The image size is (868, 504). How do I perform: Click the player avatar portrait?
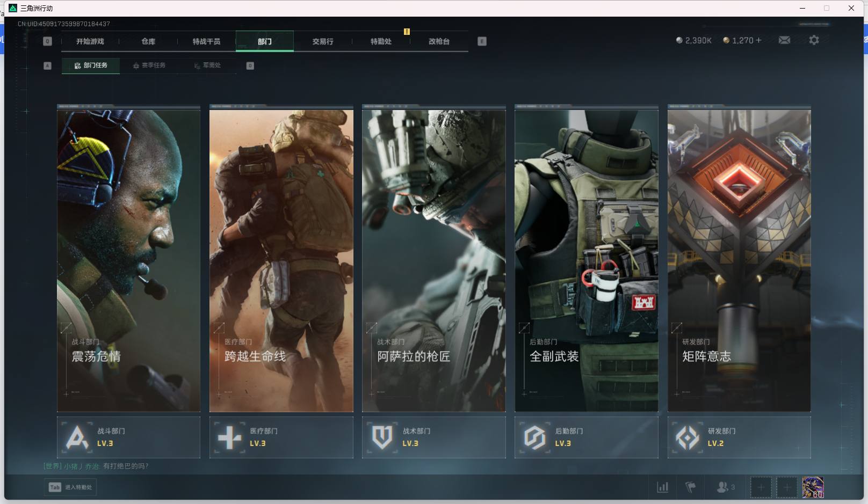point(813,487)
